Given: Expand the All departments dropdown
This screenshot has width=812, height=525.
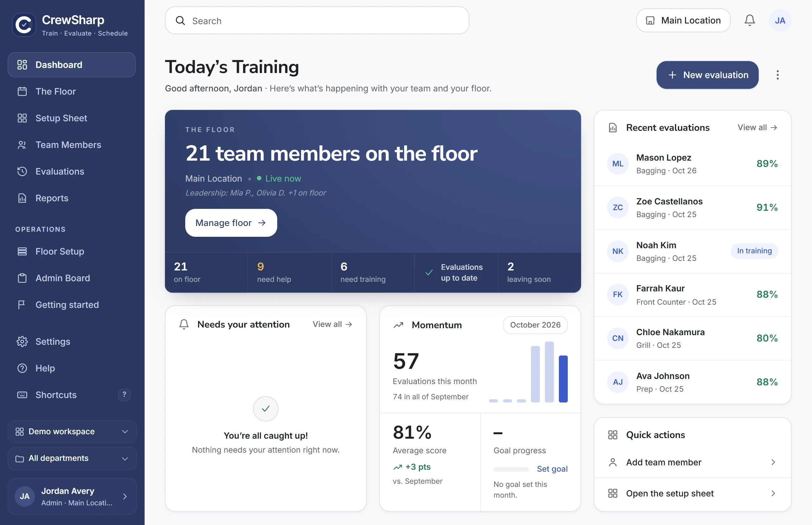Looking at the screenshot, I should (72, 458).
